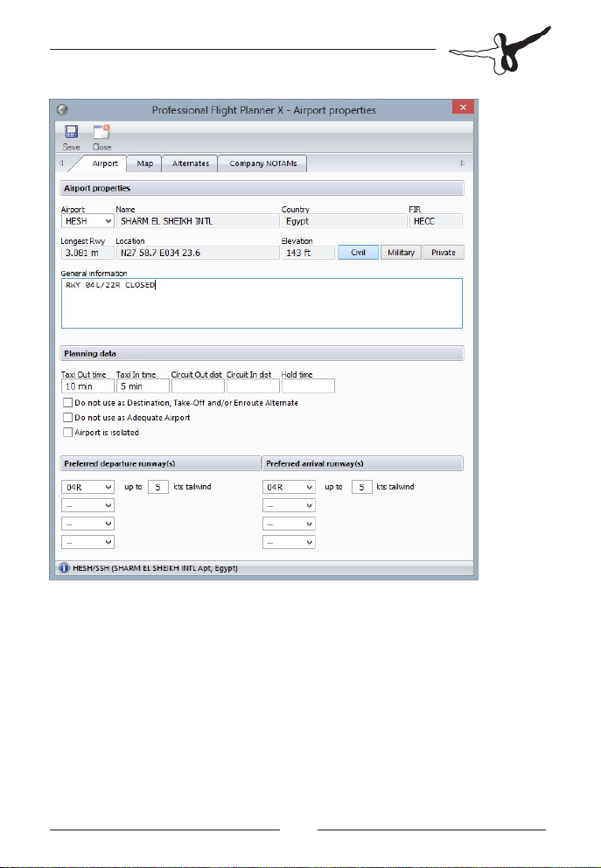
Task: Open the Alternates tab
Action: click(190, 163)
